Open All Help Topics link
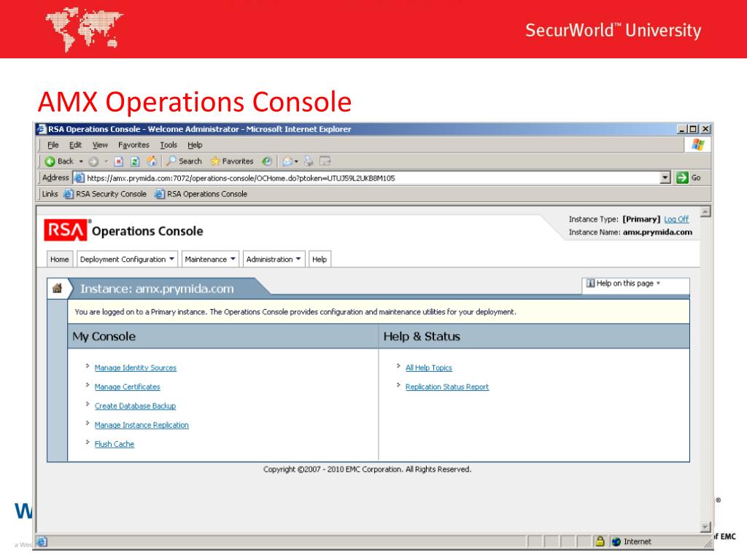The height and width of the screenshot is (560, 747). click(x=429, y=367)
